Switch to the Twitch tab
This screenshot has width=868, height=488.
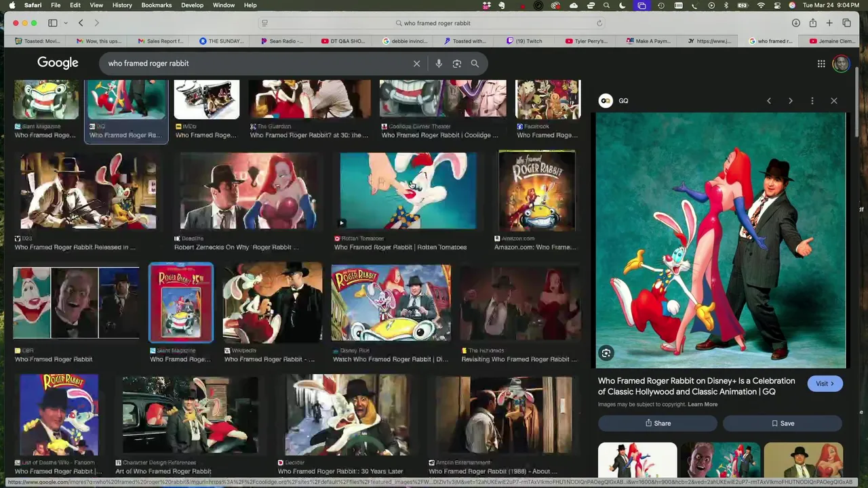coord(524,41)
